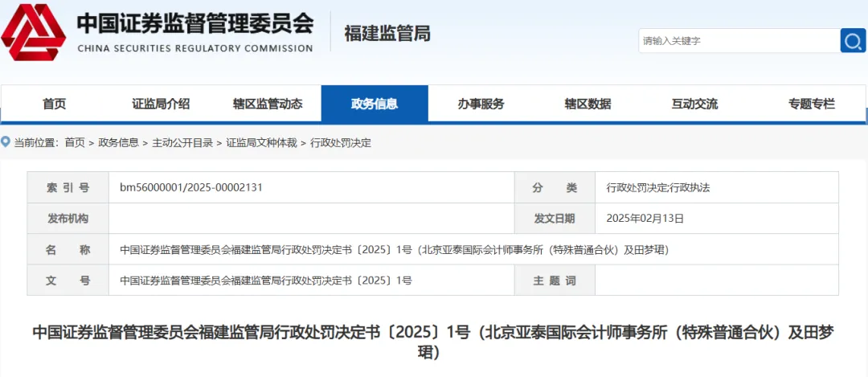
Task: Open the 辖区监管动态 navigation tab
Action: pos(268,104)
